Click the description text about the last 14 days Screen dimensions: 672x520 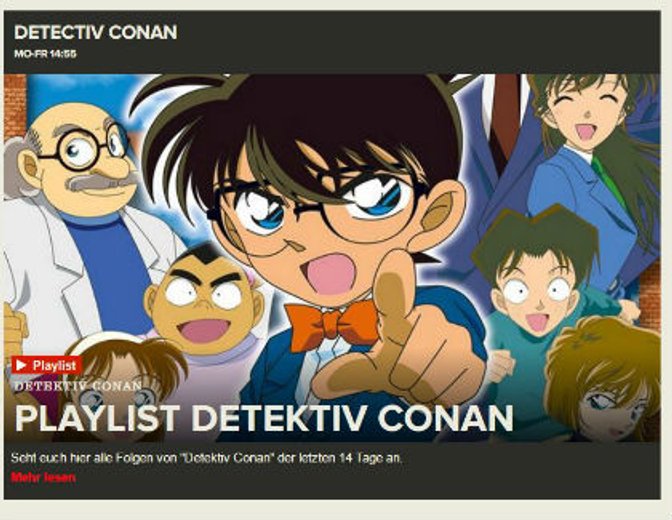point(207,458)
